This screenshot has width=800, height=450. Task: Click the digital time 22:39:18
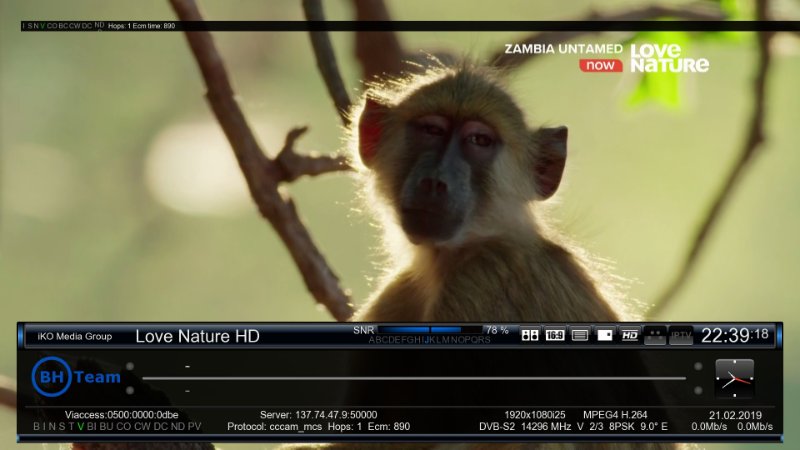click(735, 336)
